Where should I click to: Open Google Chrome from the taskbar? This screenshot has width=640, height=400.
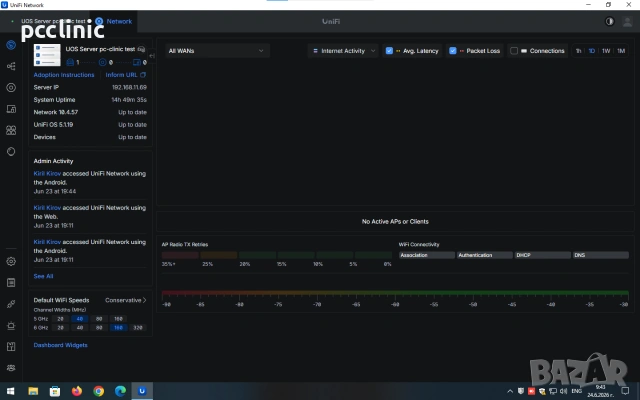point(98,391)
